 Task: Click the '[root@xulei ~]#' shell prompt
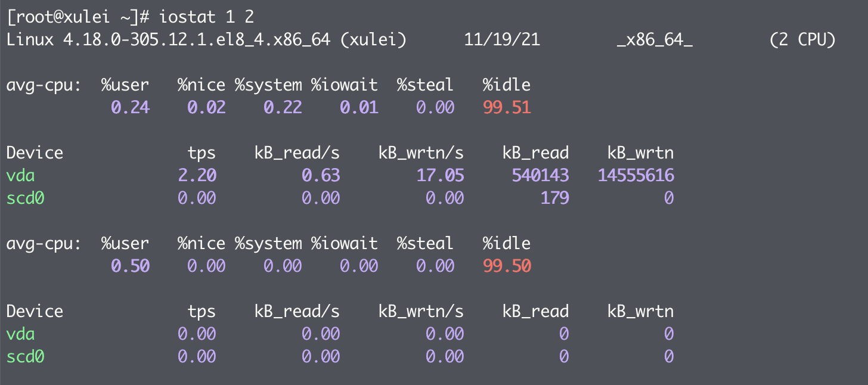tap(77, 17)
